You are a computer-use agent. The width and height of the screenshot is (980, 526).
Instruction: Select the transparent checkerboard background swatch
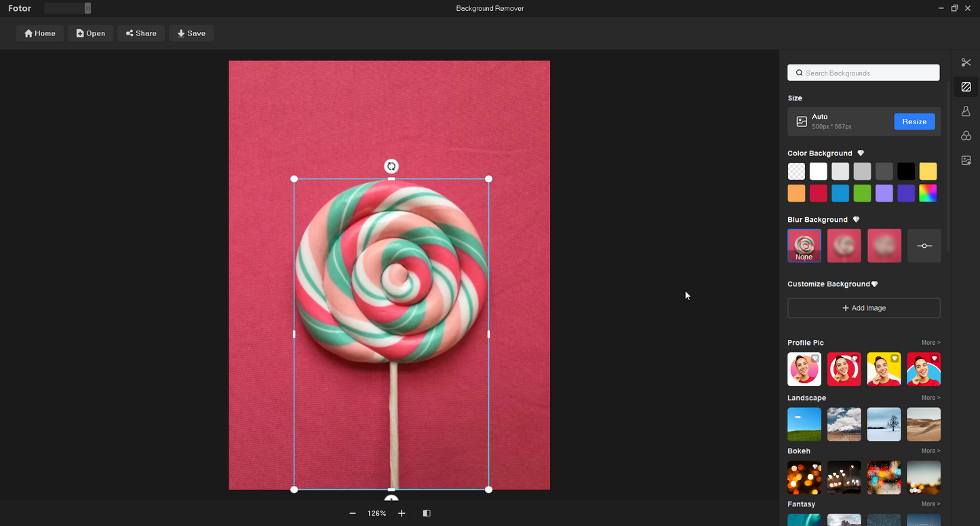pos(796,171)
